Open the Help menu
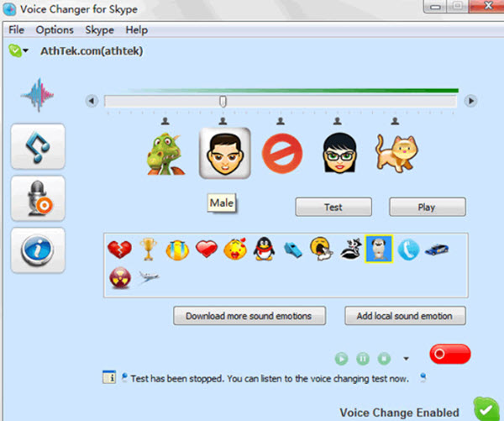This screenshot has height=421, width=504. (137, 30)
